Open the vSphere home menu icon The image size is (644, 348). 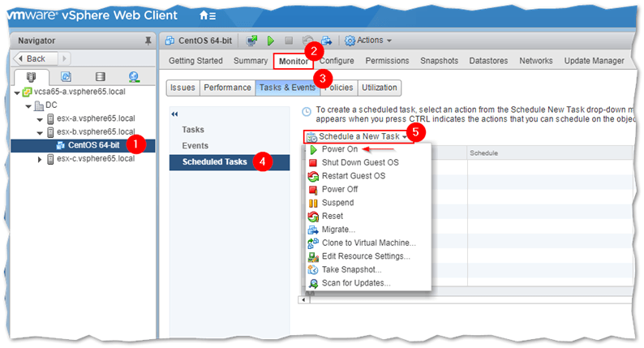[x=208, y=15]
